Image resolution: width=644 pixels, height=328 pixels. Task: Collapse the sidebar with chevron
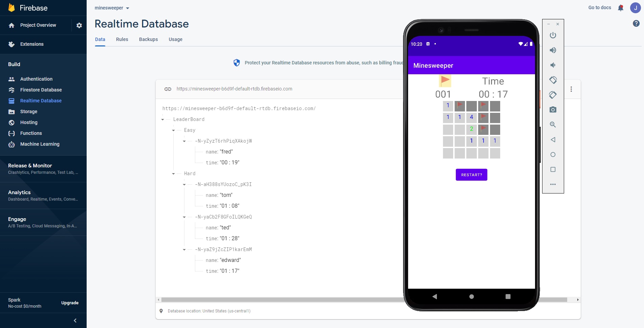click(x=75, y=321)
